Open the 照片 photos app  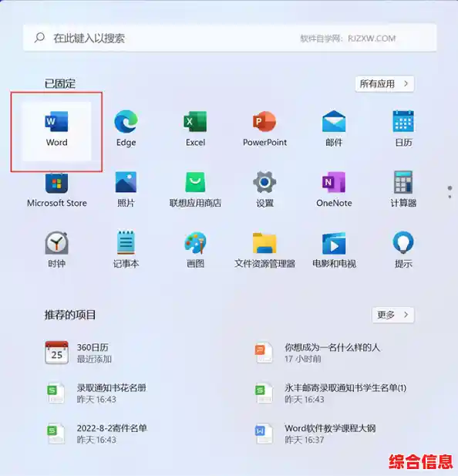pyautogui.click(x=126, y=190)
